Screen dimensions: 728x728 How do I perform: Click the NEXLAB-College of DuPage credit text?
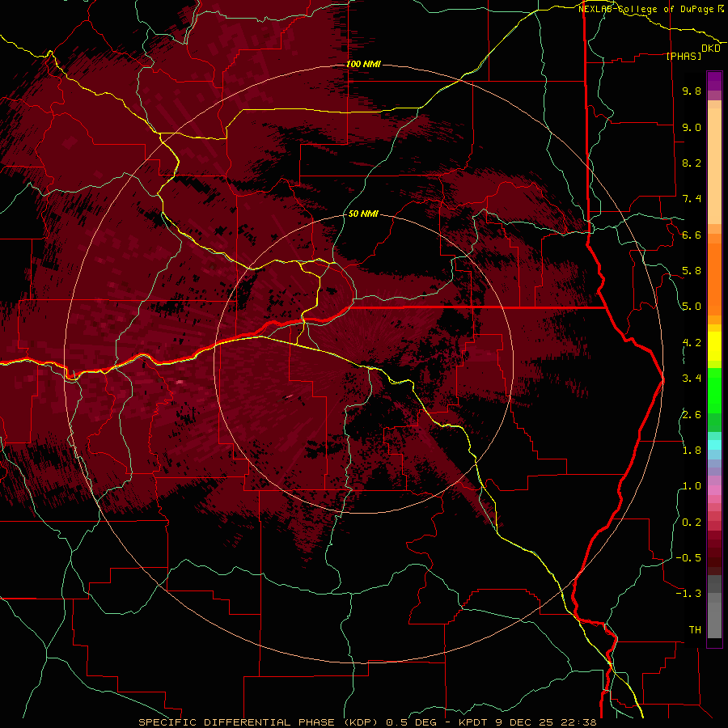tap(645, 9)
